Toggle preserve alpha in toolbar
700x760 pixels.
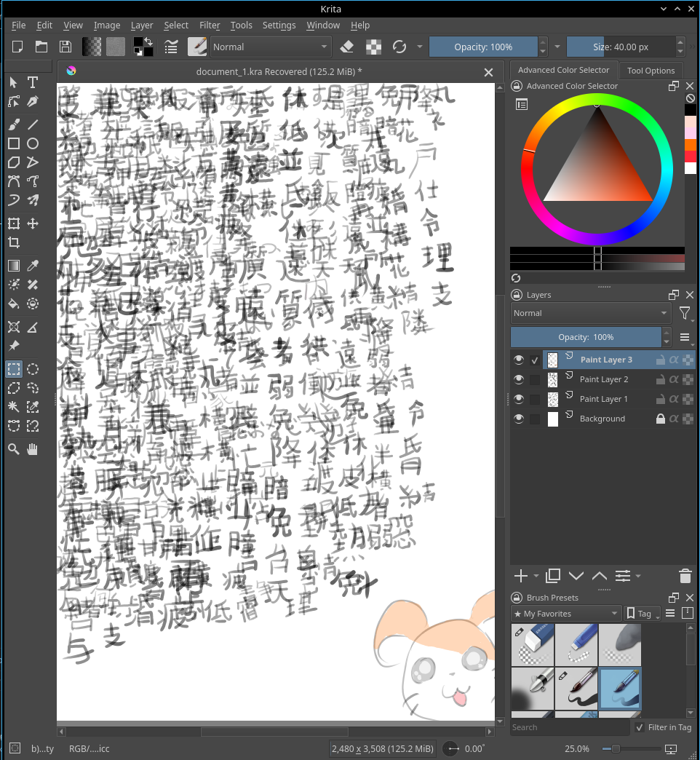(x=373, y=47)
